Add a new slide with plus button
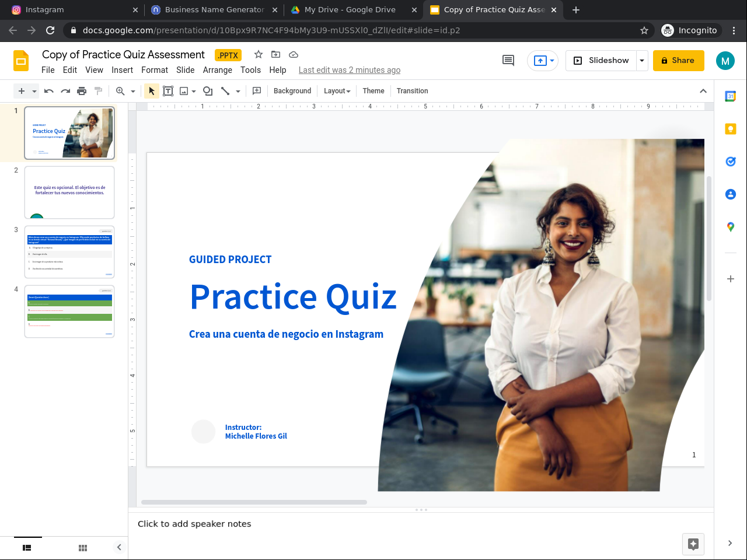747x560 pixels. point(22,91)
